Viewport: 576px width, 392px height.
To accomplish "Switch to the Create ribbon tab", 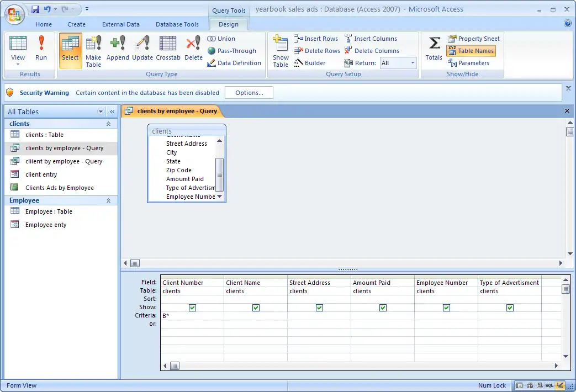I will point(76,24).
